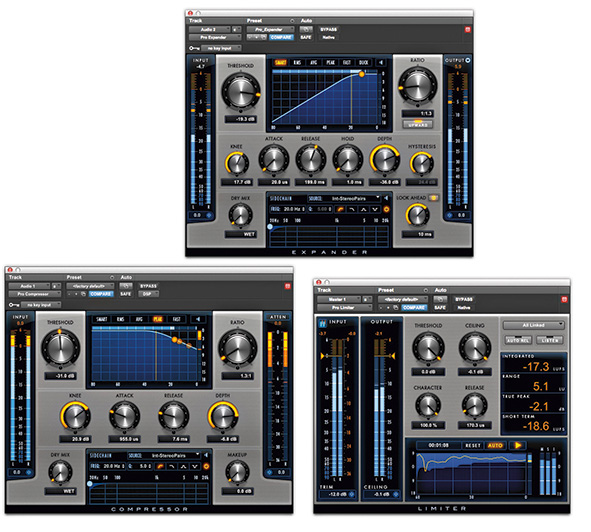This screenshot has width=591, height=532.
Task: Click the Expander output meter mode circle icon
Action: click(468, 60)
